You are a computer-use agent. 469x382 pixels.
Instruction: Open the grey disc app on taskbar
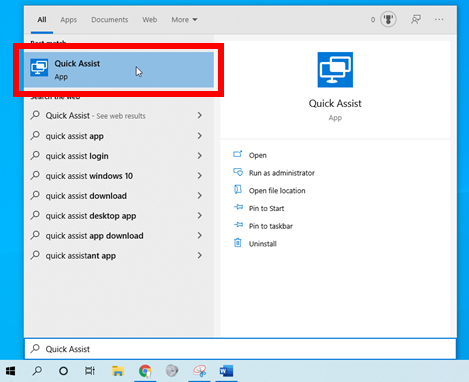coord(172,371)
